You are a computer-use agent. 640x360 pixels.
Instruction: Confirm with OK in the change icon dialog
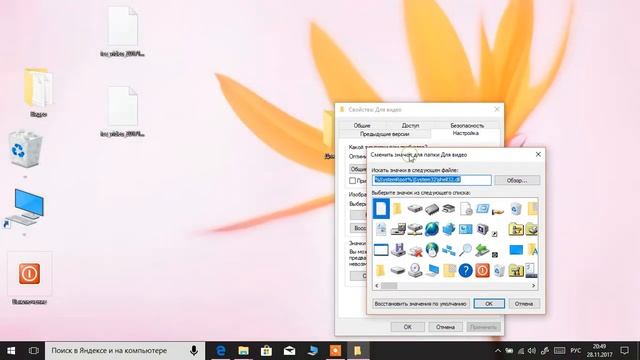[489, 304]
